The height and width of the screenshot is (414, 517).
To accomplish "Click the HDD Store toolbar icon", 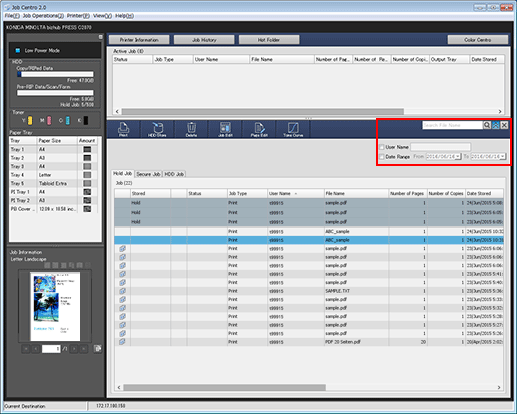I will [x=157, y=129].
